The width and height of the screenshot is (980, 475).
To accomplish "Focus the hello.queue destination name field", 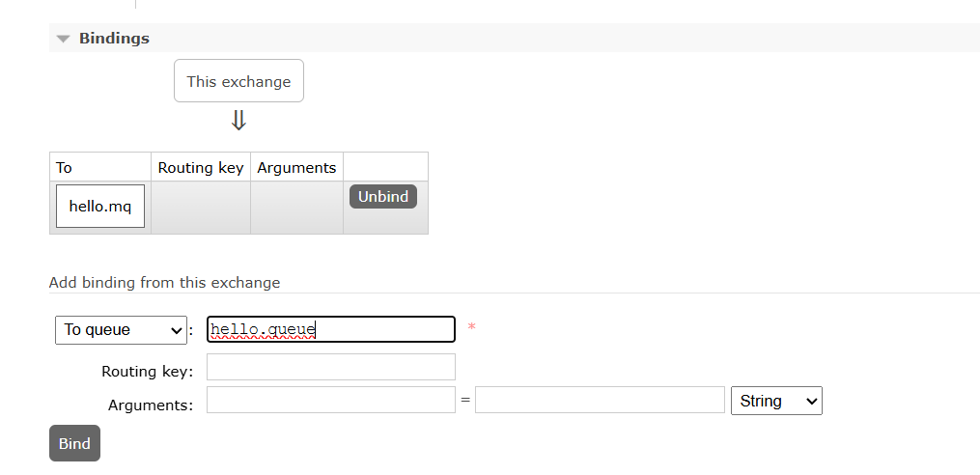I will pyautogui.click(x=330, y=329).
